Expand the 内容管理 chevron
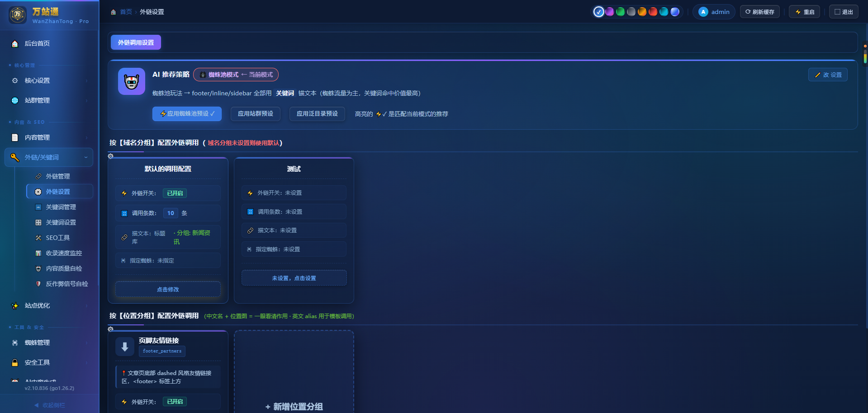868x413 pixels. [86, 137]
